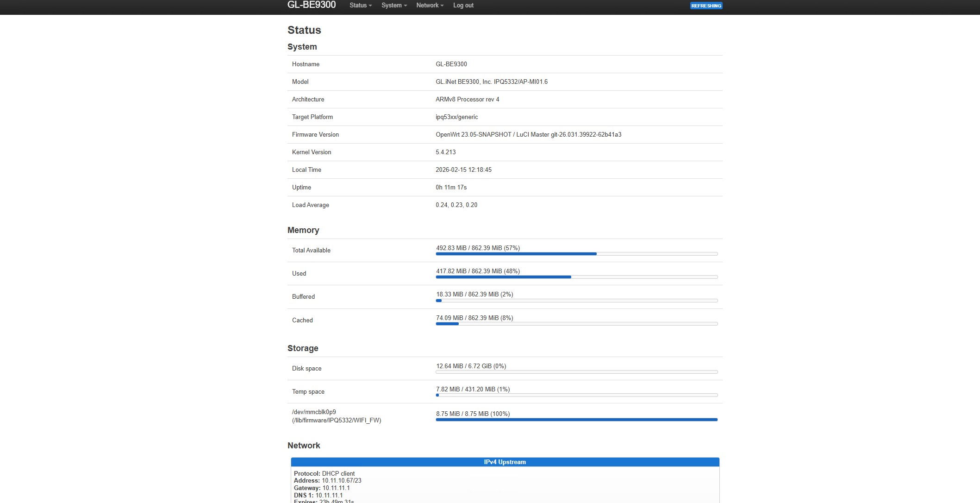Viewport: 980px width, 503px height.
Task: Click the Firmware Version value text
Action: pyautogui.click(x=528, y=135)
